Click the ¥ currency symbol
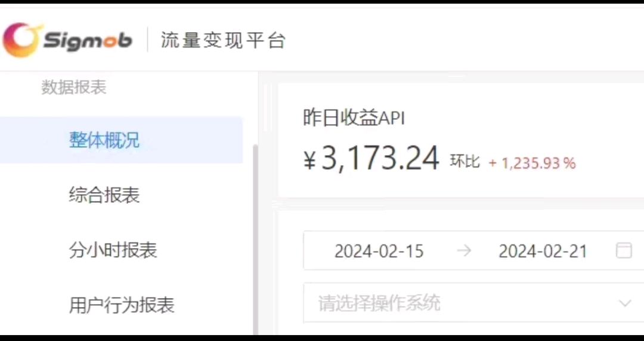 click(x=309, y=160)
